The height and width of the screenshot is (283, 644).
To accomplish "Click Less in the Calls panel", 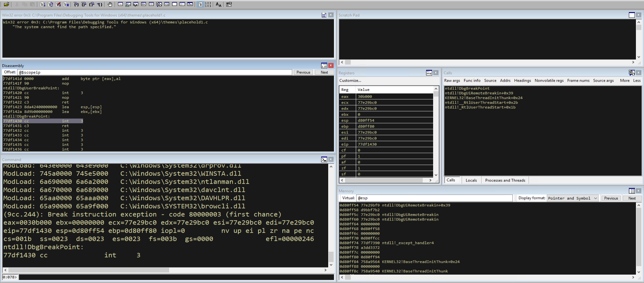I will [637, 81].
